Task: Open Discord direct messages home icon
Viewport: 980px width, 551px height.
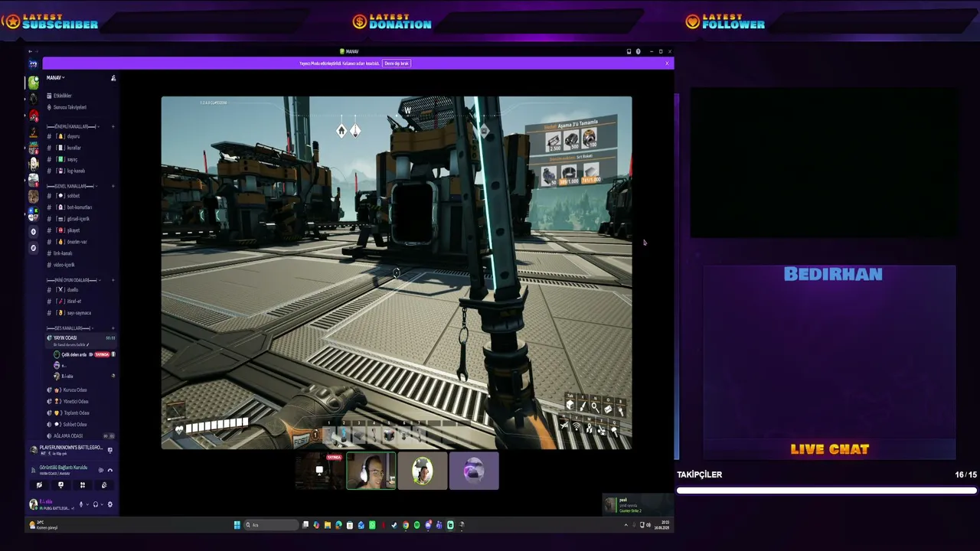Action: tap(33, 64)
